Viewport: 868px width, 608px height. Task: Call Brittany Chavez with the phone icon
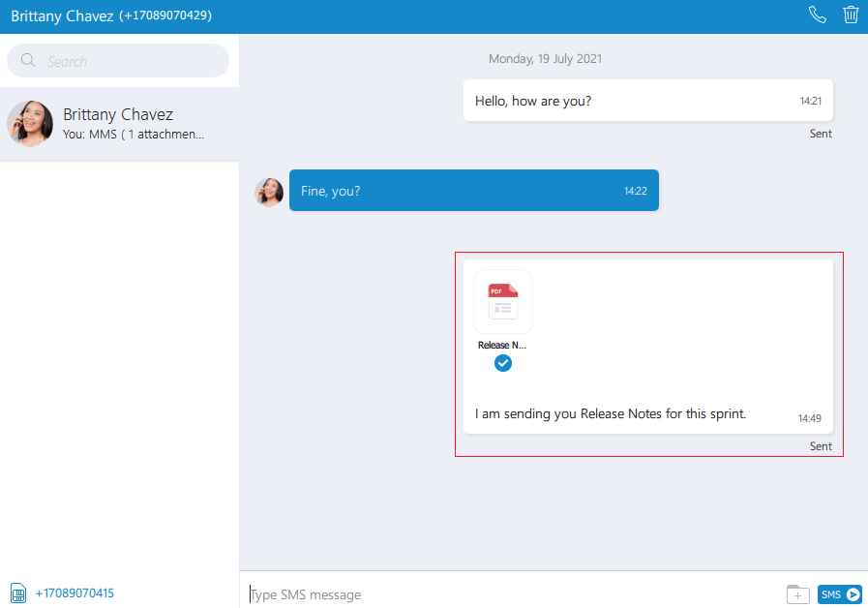pos(817,15)
